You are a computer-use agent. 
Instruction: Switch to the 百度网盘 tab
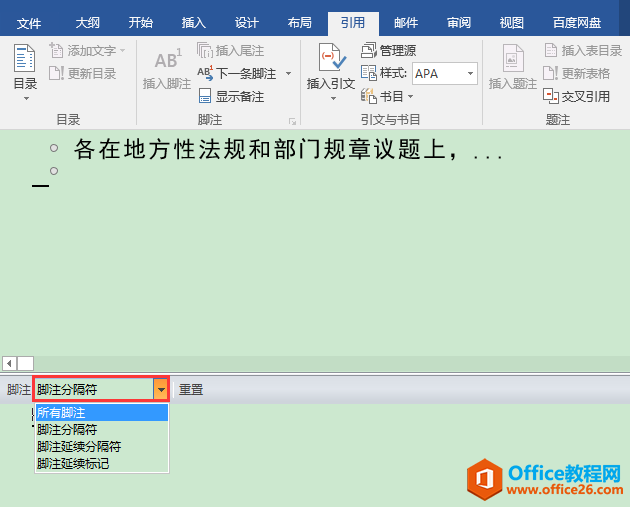coord(577,23)
